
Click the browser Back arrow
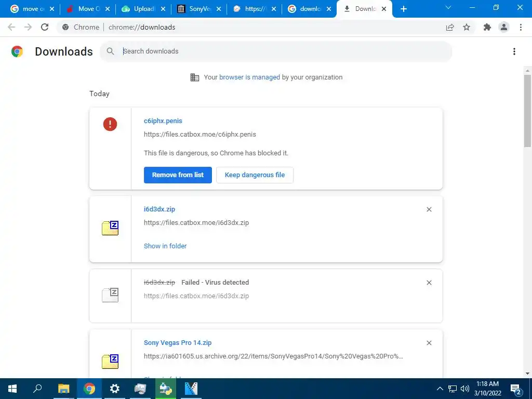pyautogui.click(x=11, y=27)
